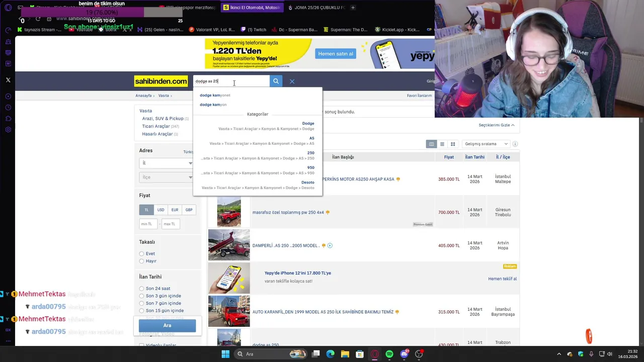Select Takaslı Hayır radio button
Viewport: 644px width, 362px height.
pyautogui.click(x=141, y=261)
